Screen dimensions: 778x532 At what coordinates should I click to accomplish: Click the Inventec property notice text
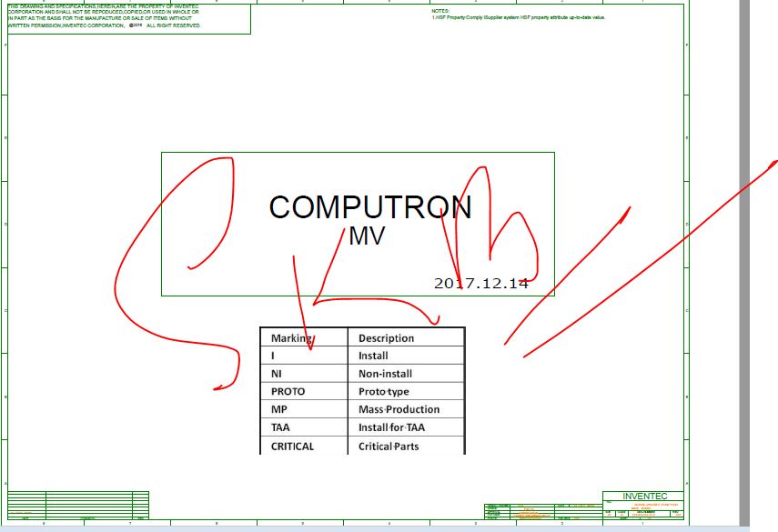pyautogui.click(x=104, y=16)
